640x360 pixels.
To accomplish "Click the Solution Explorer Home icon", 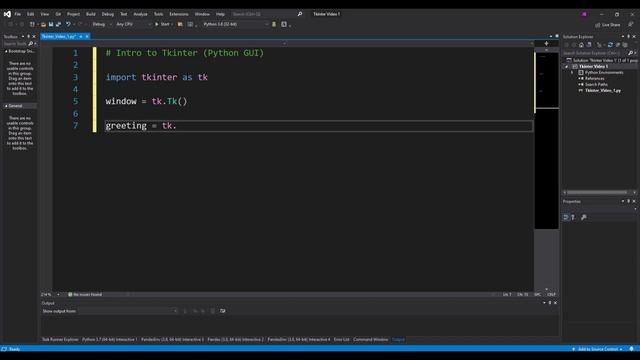I will pos(581,45).
